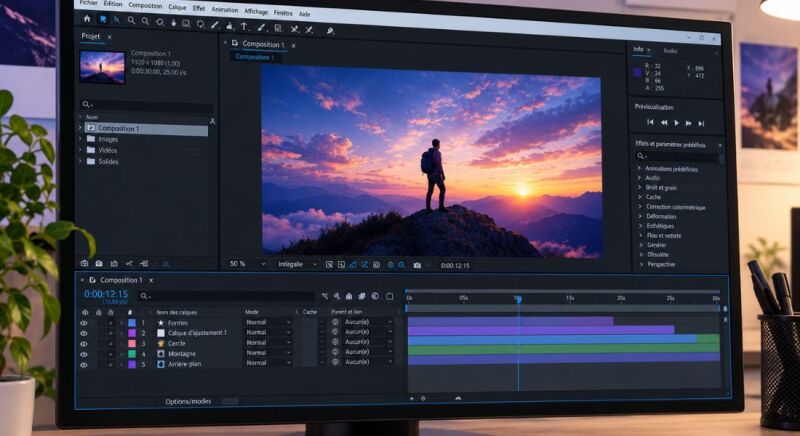Screen dimensions: 800x436
Task: Click the Home icon in the toolbar
Action: pos(87,18)
